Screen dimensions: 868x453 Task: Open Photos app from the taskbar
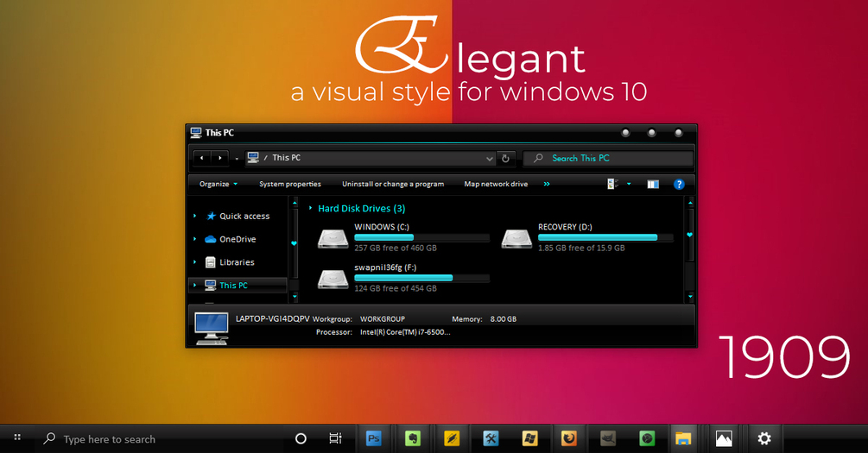[724, 438]
